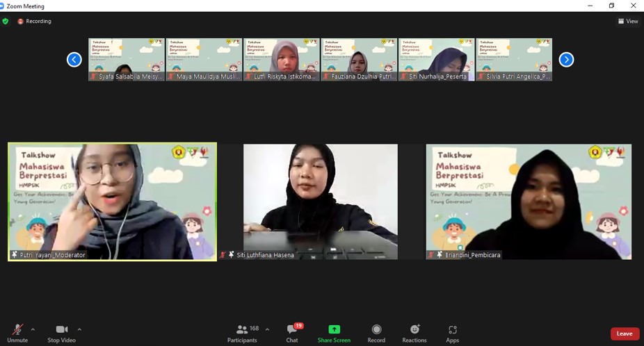Start recording with Record button

[376, 333]
